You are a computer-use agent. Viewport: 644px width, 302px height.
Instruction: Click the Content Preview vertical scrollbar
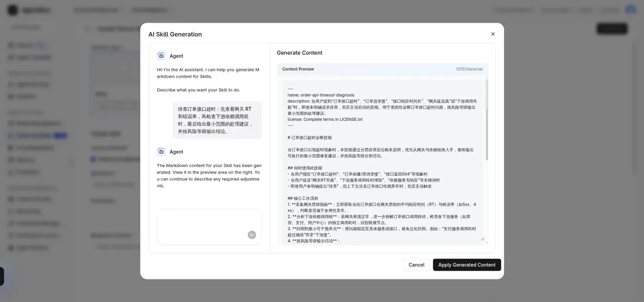(x=487, y=120)
